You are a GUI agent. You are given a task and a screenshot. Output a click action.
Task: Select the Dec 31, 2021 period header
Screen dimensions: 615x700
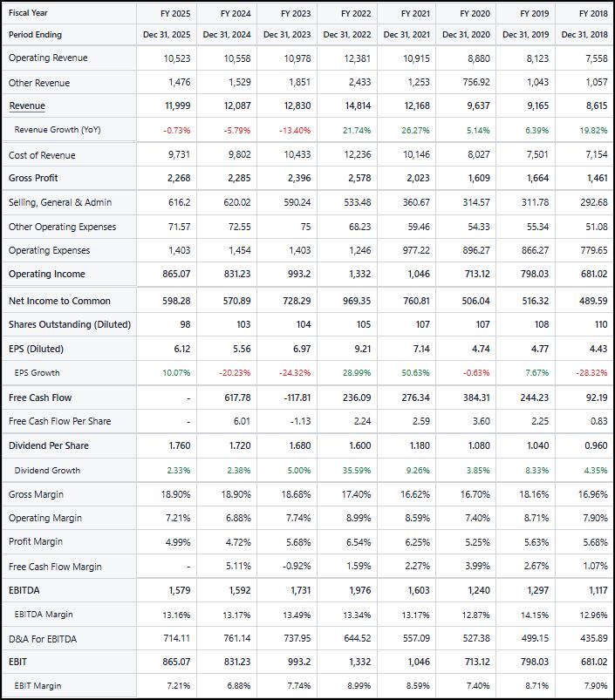tap(406, 35)
